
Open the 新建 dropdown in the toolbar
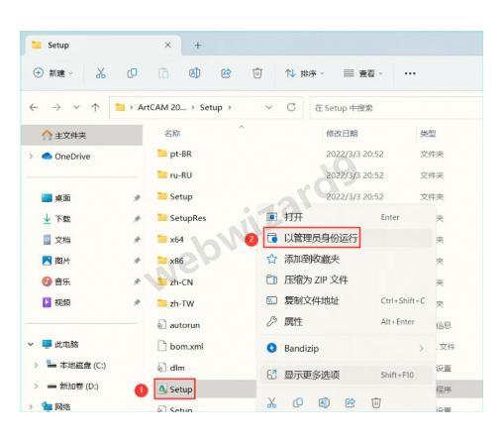click(x=53, y=73)
